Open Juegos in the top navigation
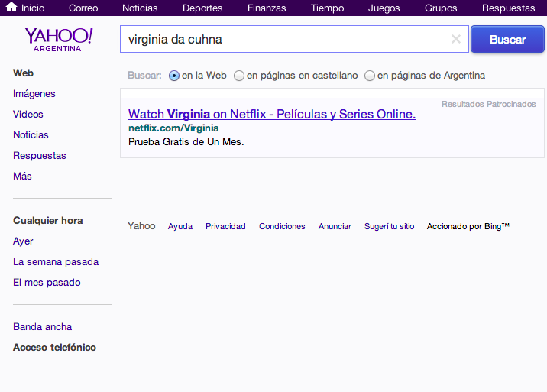This screenshot has height=392, width=547. tap(384, 8)
